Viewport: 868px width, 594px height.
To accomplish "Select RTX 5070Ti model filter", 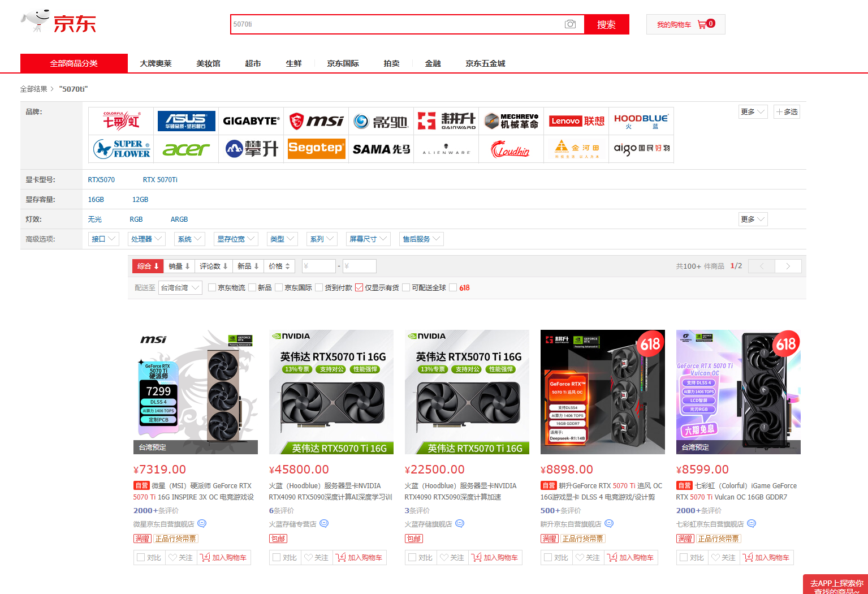I will [160, 179].
